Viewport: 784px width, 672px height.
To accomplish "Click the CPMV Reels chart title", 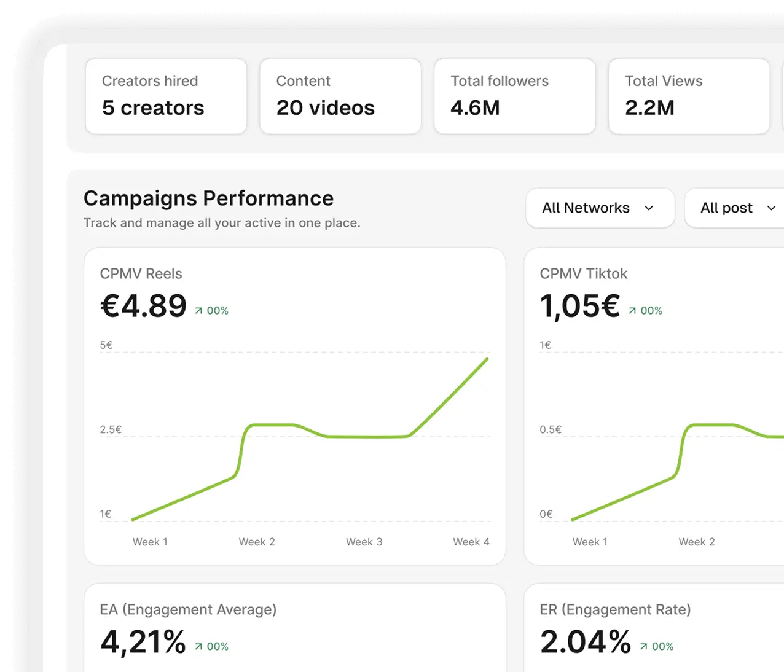I will click(141, 273).
